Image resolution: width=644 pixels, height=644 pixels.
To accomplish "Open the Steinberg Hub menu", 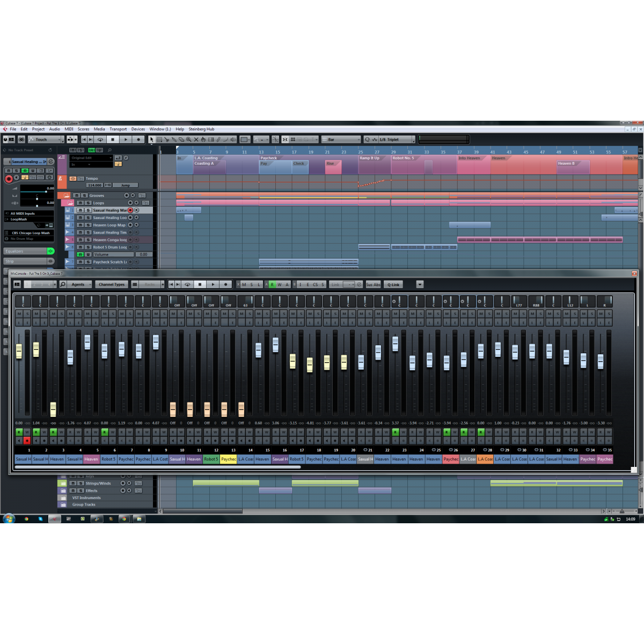I will 201,129.
